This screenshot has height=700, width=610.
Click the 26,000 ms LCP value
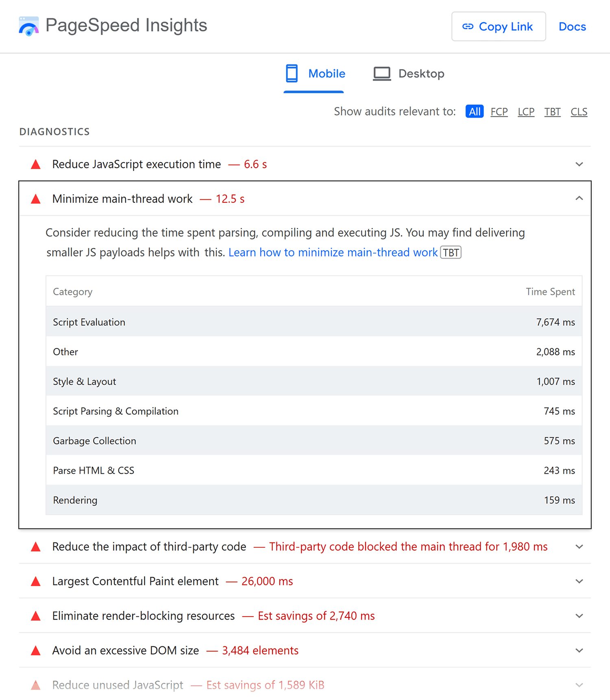click(267, 581)
